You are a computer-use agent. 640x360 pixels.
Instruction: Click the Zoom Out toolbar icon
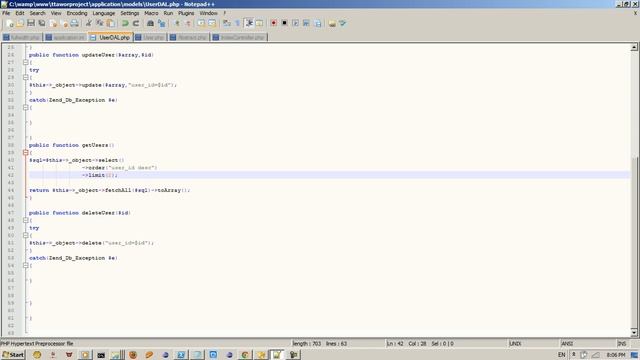[188, 23]
